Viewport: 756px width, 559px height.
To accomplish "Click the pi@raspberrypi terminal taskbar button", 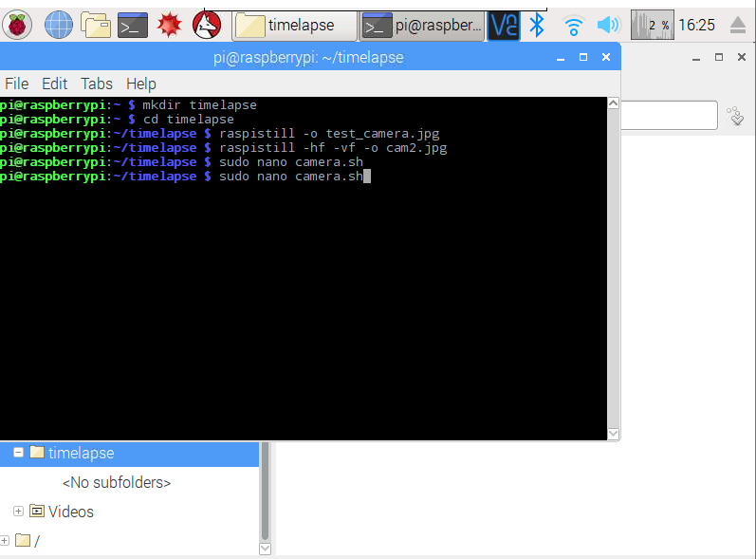I will coord(423,26).
